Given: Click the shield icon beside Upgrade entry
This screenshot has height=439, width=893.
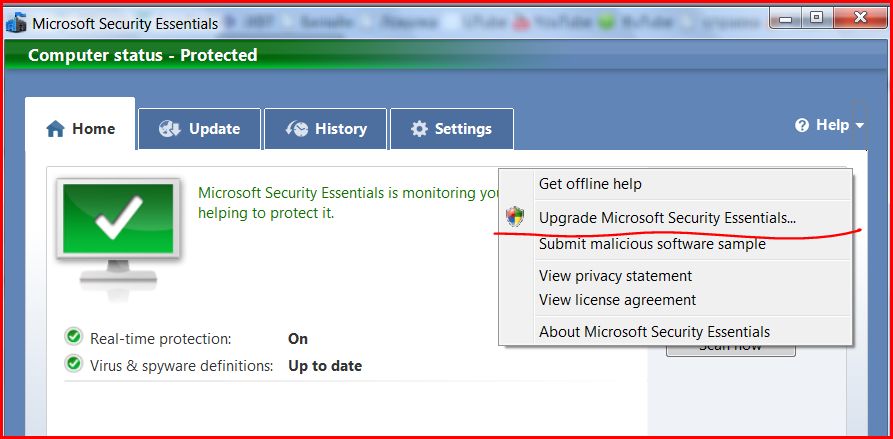Looking at the screenshot, I should coord(515,217).
